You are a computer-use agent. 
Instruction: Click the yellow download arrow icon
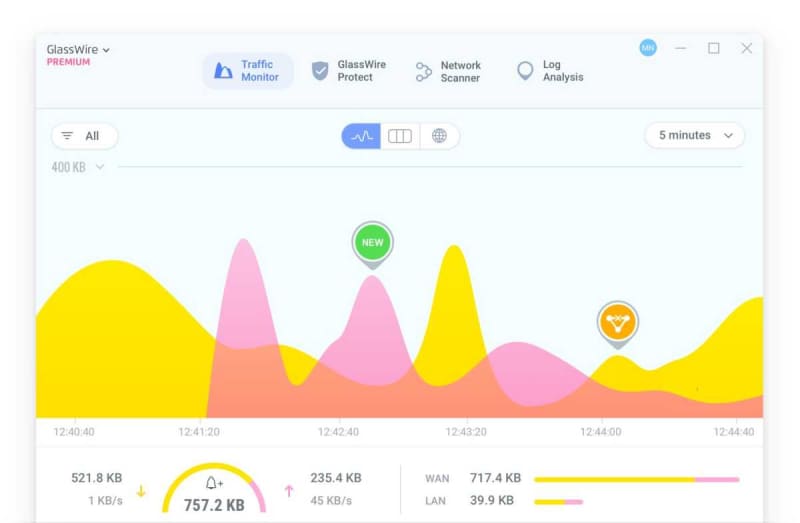coord(141,491)
